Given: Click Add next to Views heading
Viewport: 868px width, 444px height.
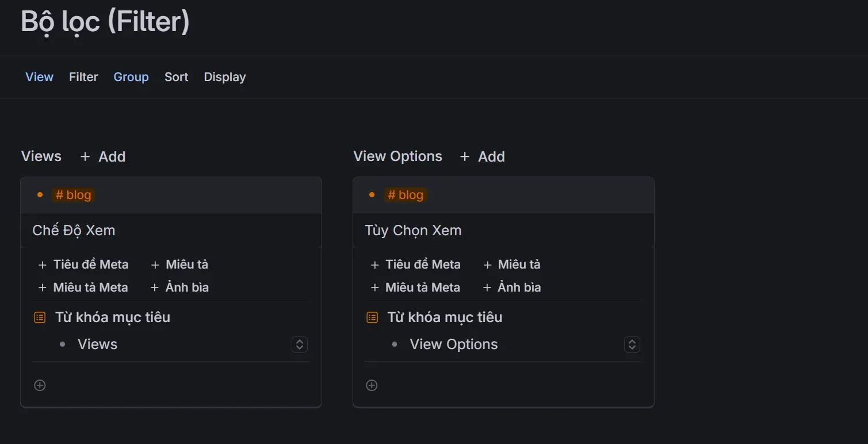Looking at the screenshot, I should 103,156.
